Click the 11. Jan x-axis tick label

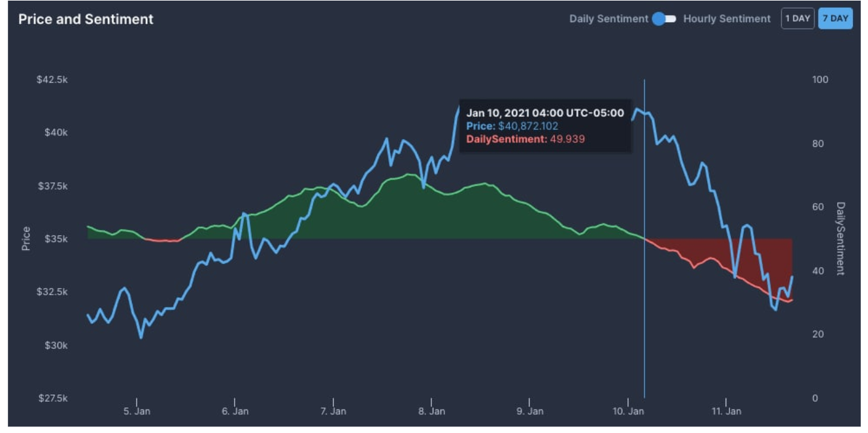point(726,411)
